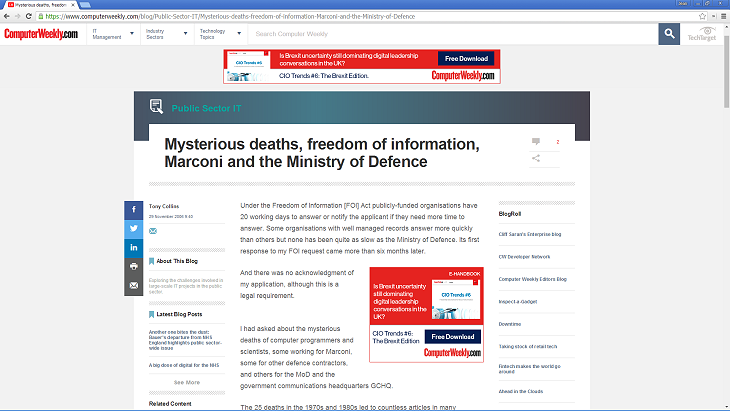This screenshot has height=411, width=730.
Task: Select the Mysterious deaths tab
Action: (41, 5)
